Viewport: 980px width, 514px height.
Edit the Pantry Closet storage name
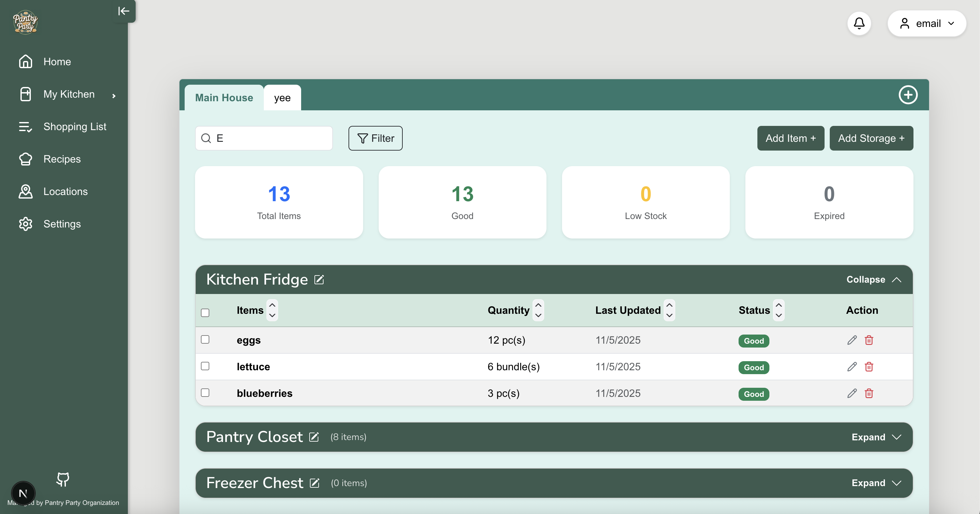click(x=314, y=437)
